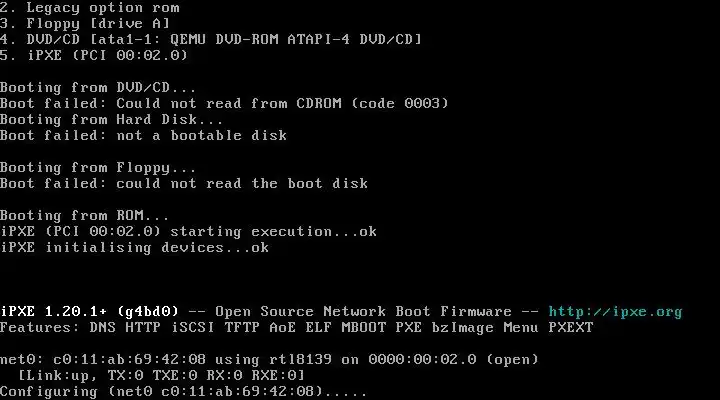This screenshot has height=400, width=720.
Task: Click the 'net0: c0:11:ab:69:42:08 using rtl8139' line
Action: click(269, 360)
